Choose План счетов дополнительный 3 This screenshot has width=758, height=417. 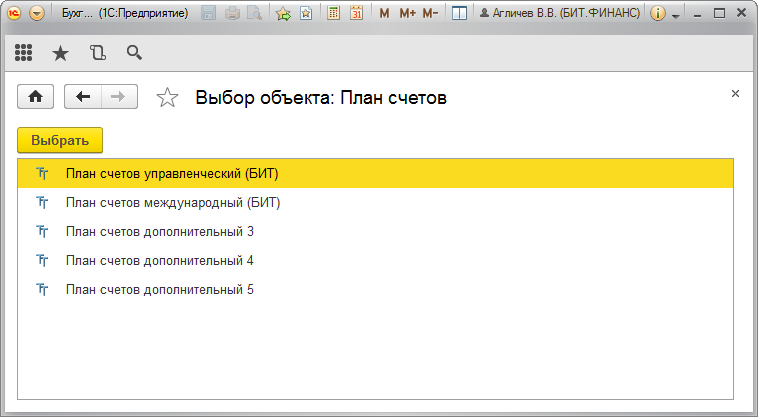(159, 232)
